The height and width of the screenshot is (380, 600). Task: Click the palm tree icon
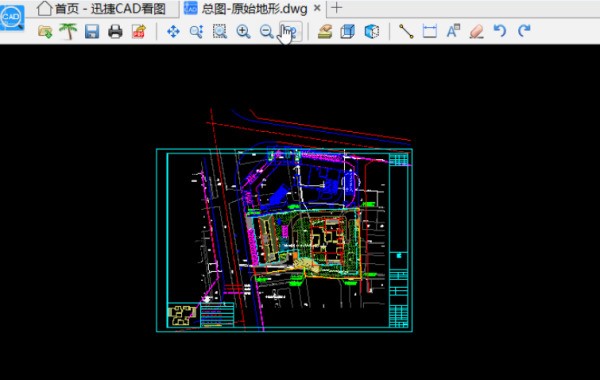pos(68,31)
